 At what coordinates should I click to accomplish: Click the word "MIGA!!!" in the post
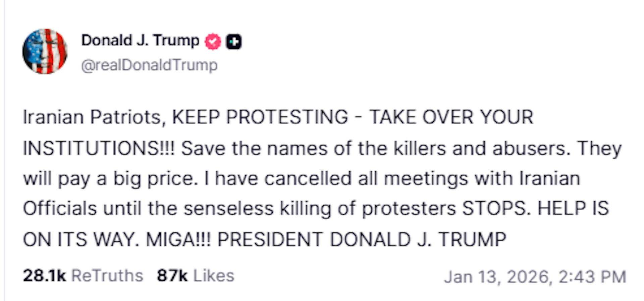[178, 240]
